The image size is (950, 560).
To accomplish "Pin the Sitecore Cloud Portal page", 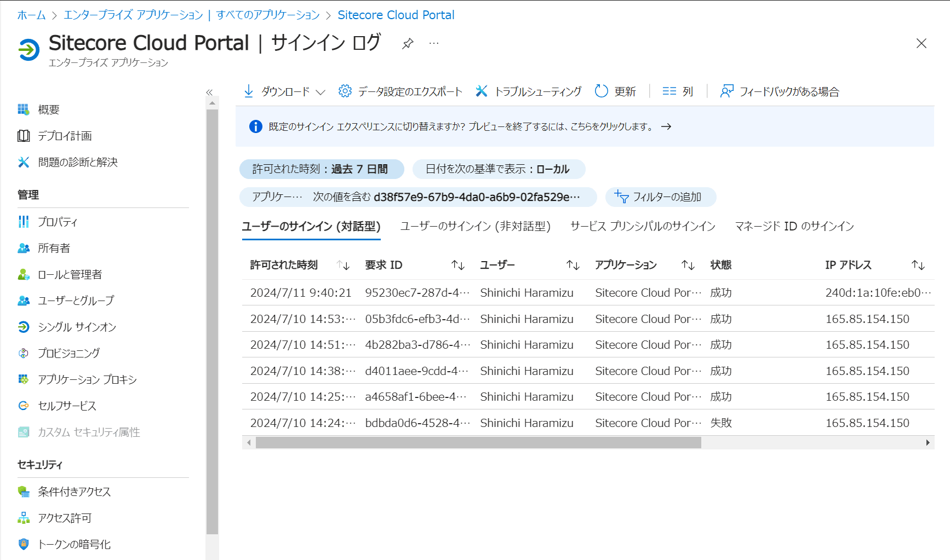I will pyautogui.click(x=408, y=44).
